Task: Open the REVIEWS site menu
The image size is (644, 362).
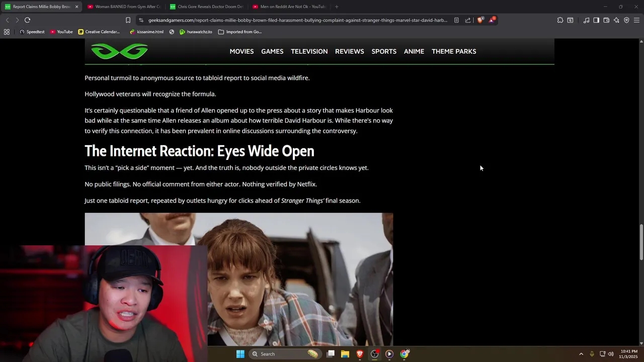Action: coord(350,51)
